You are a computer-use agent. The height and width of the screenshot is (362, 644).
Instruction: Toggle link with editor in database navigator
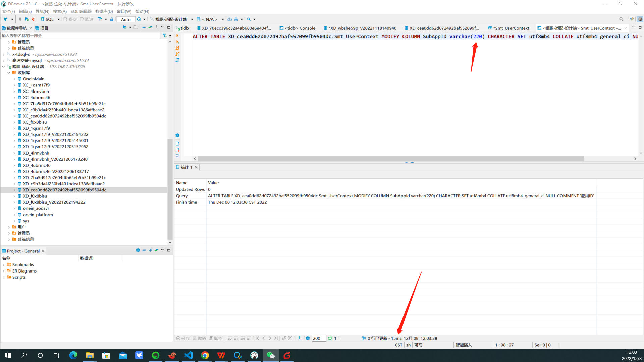[150, 28]
